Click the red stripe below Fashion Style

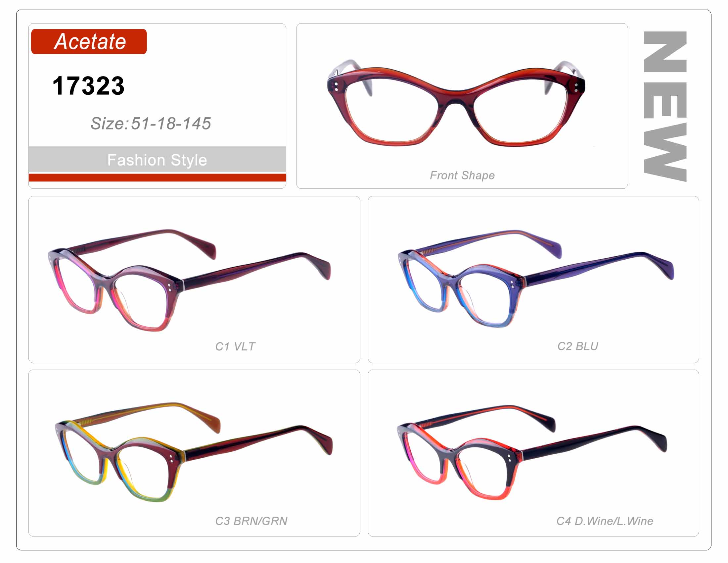(x=157, y=178)
